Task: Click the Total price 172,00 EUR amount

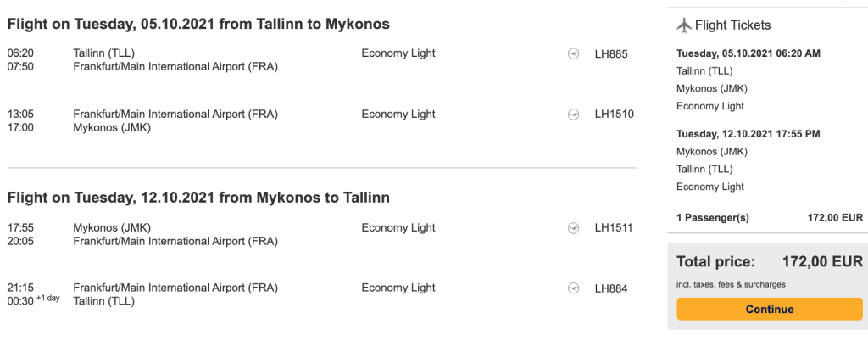Action: pyautogui.click(x=821, y=261)
